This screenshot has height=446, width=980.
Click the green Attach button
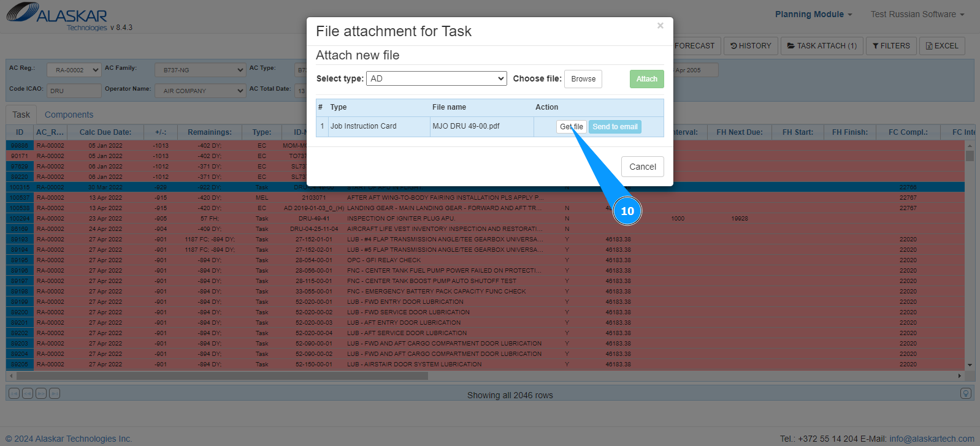[646, 79]
